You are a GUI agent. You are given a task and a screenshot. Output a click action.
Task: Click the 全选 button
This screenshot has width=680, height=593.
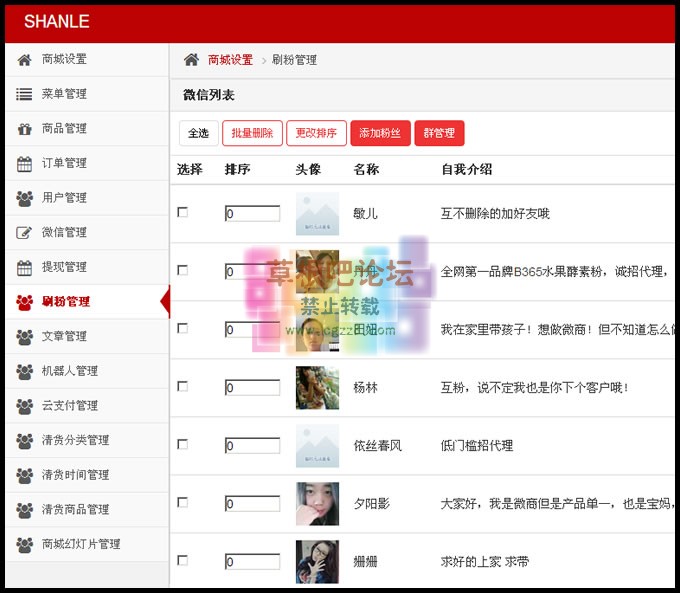coord(199,133)
